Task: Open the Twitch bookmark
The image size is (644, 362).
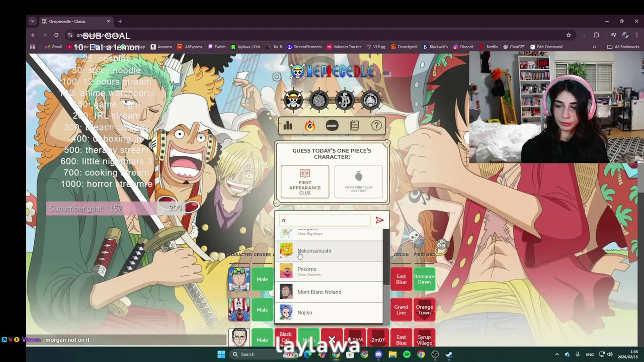Action: coord(216,47)
